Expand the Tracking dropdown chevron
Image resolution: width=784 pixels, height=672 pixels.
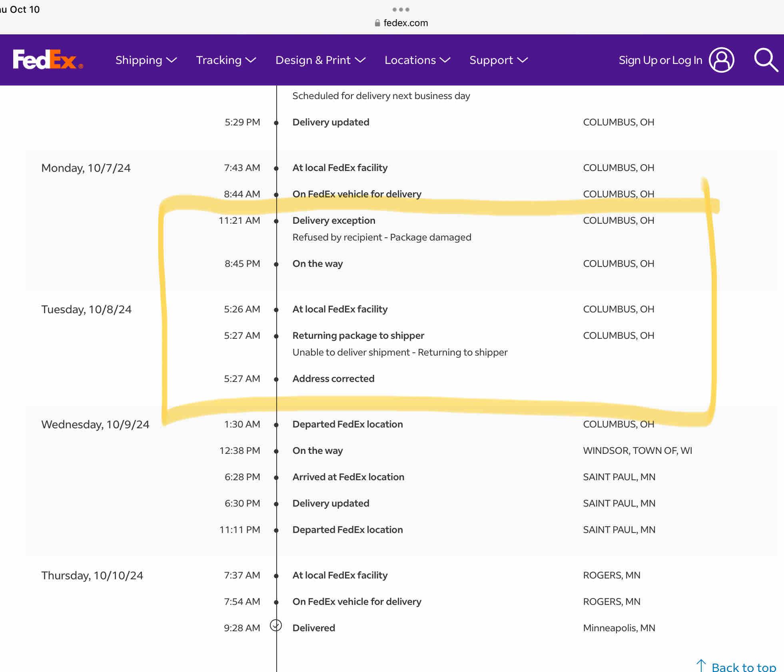click(x=251, y=60)
